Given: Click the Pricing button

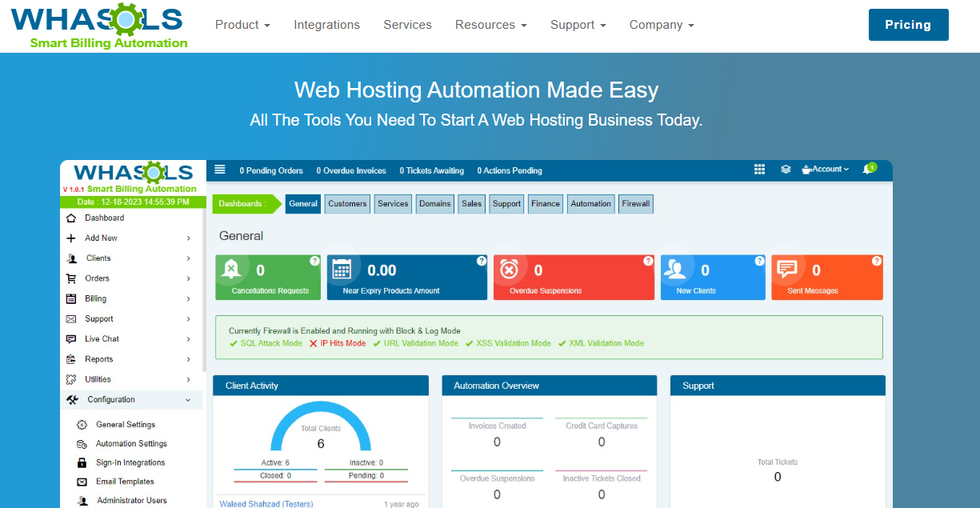Looking at the screenshot, I should click(908, 25).
